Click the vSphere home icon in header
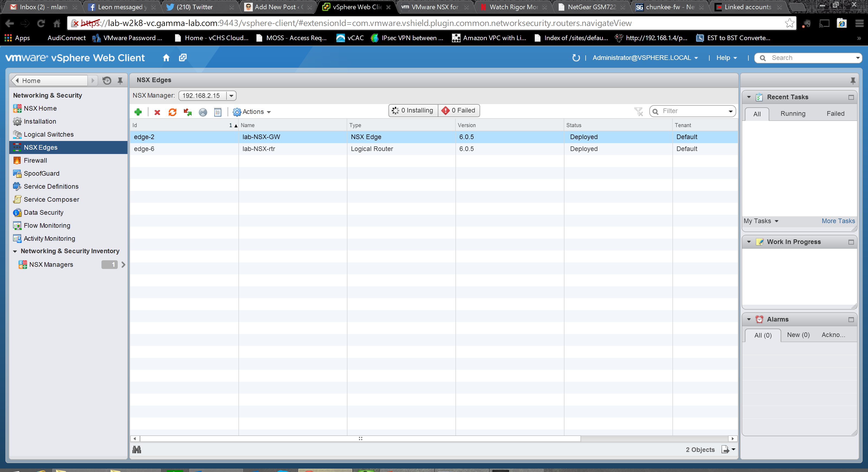Viewport: 868px width, 472px height. (166, 57)
